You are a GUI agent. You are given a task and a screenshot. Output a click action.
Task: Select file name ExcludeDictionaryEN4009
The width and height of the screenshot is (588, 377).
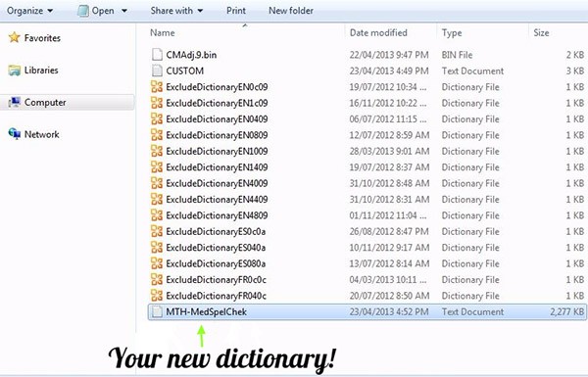217,184
